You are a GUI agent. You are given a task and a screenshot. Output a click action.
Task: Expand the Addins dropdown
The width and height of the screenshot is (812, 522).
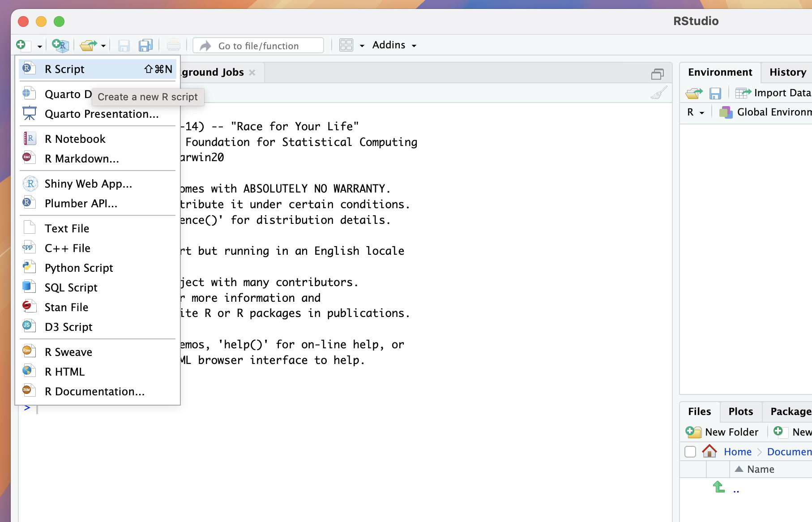pos(394,45)
